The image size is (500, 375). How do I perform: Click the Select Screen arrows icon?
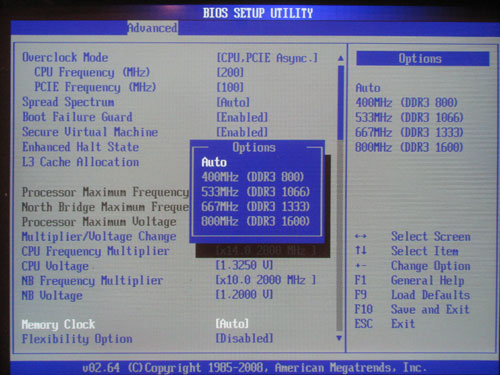(x=361, y=237)
